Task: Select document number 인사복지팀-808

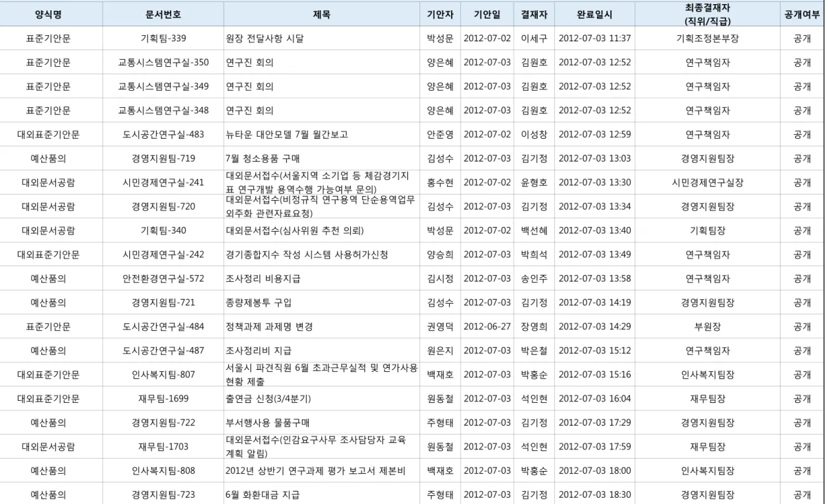Action: click(x=163, y=472)
